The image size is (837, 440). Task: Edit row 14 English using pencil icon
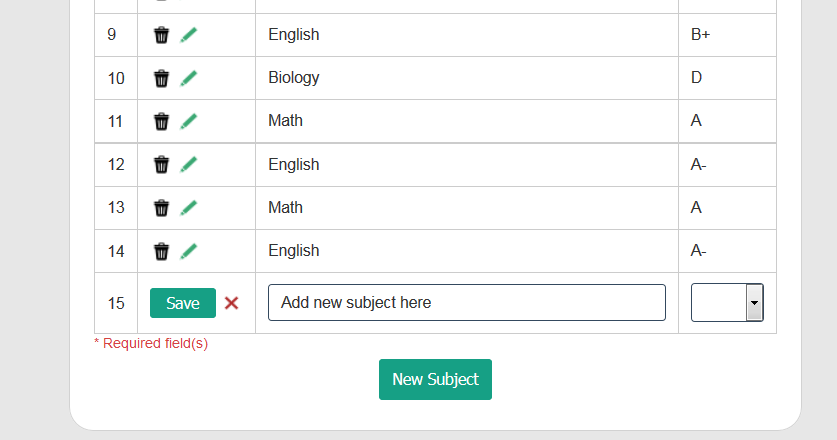point(188,250)
